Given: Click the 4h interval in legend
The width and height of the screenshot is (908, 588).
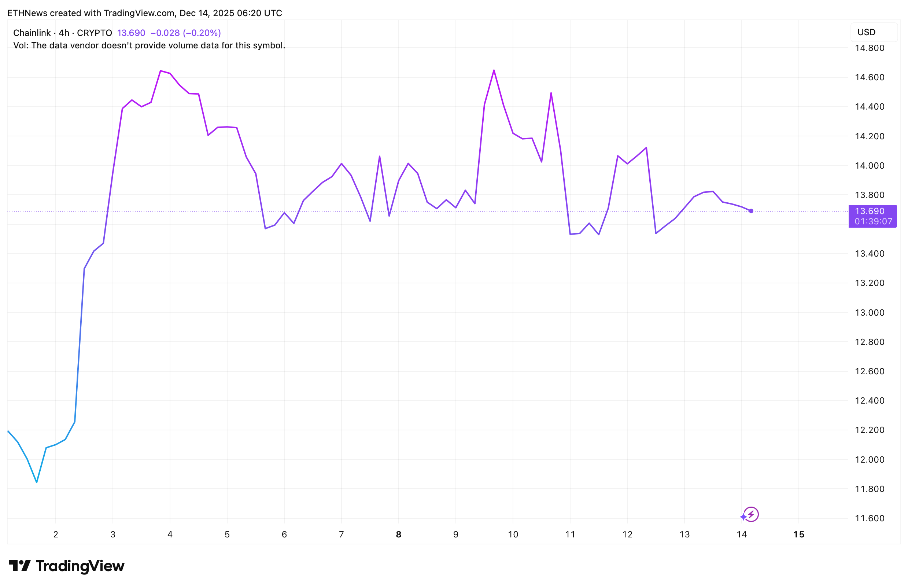Looking at the screenshot, I should 64,33.
